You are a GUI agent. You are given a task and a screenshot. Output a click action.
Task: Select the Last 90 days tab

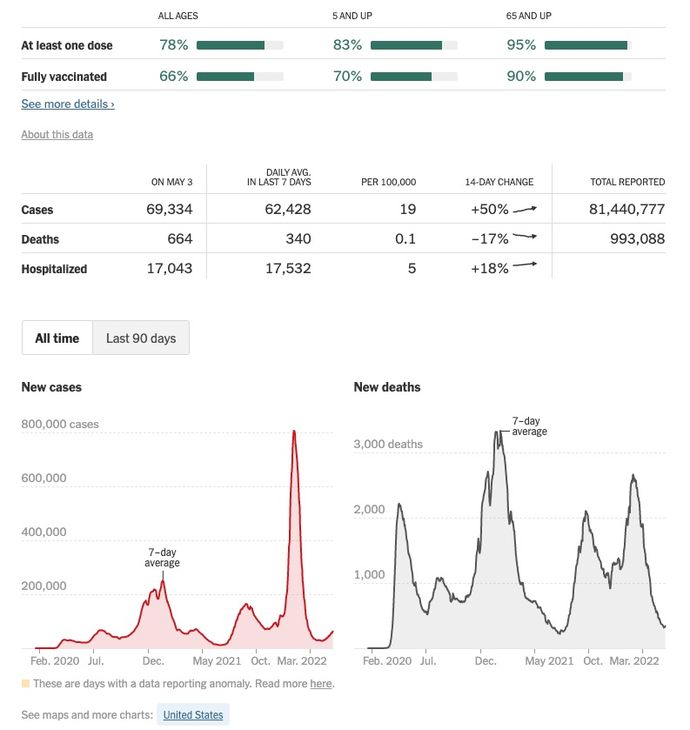[x=141, y=338]
